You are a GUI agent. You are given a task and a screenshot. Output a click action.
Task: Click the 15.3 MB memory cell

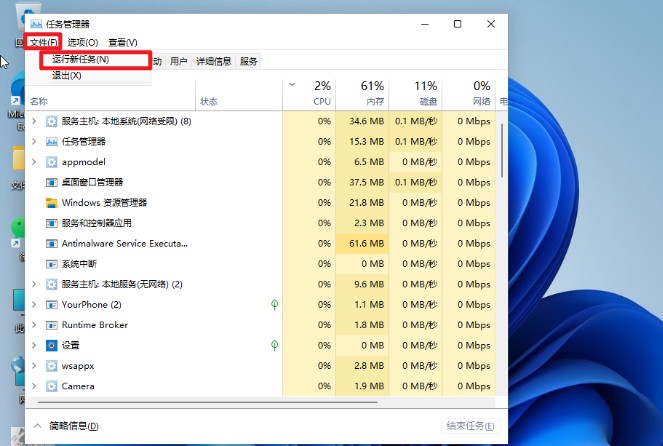point(362,142)
